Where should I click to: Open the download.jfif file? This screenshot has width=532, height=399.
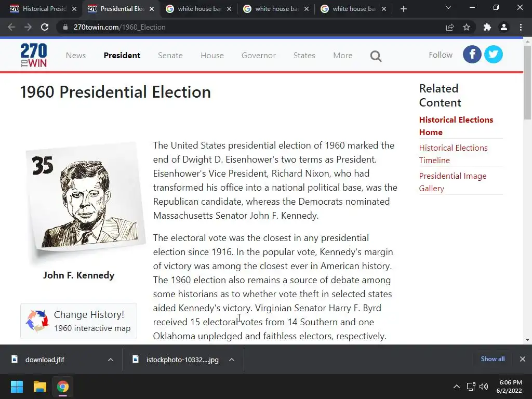coord(45,360)
